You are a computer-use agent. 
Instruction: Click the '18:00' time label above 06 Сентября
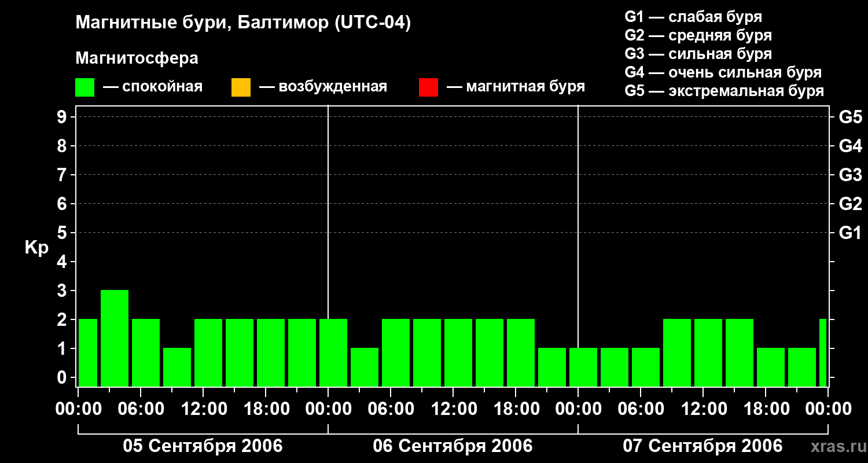pyautogui.click(x=516, y=409)
